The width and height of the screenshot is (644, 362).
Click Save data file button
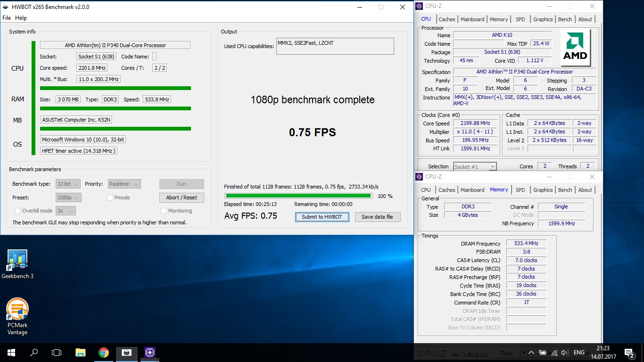click(x=377, y=217)
